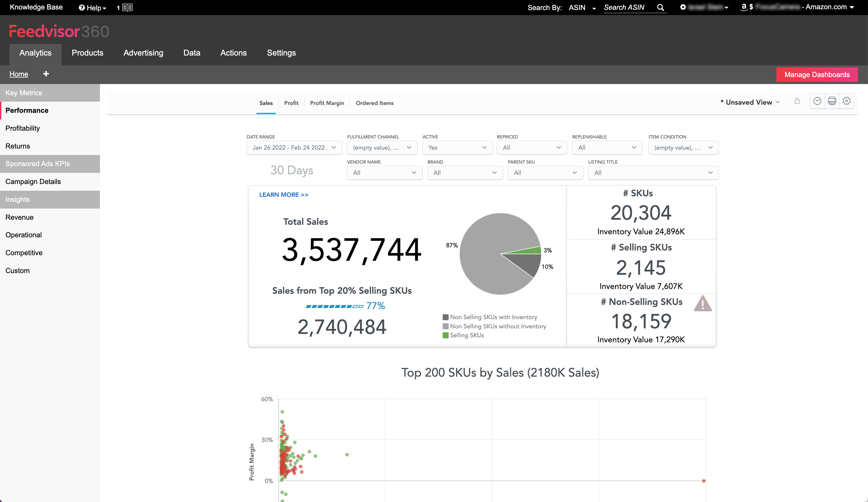Click the lock icon next to Unsaved View
This screenshot has height=502, width=868.
click(x=797, y=101)
